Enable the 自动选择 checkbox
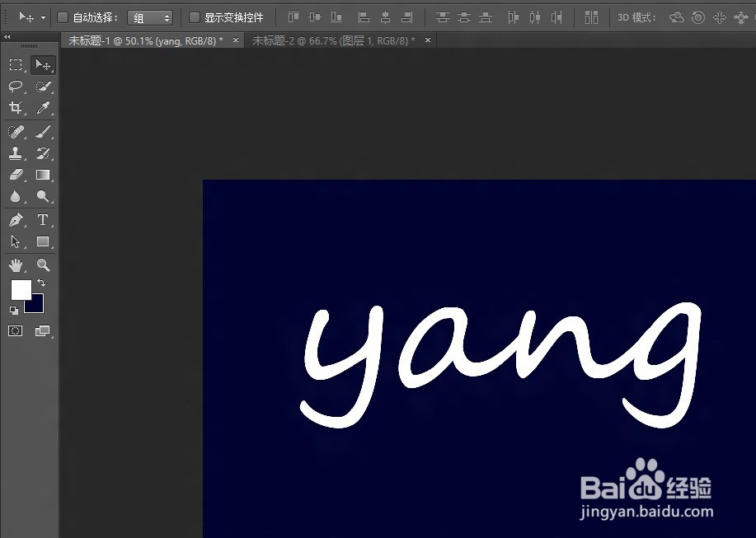Screen dimensions: 756x538 point(62,18)
